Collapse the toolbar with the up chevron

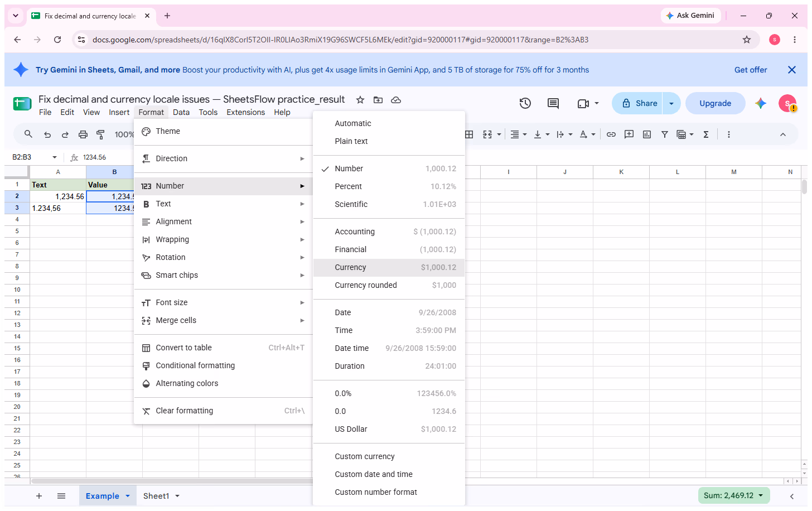click(783, 134)
